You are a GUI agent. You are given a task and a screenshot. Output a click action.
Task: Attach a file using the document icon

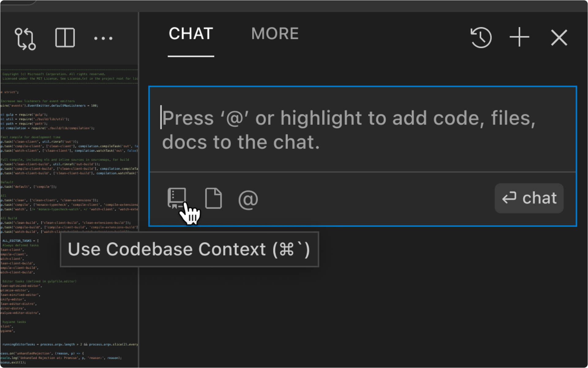point(213,198)
